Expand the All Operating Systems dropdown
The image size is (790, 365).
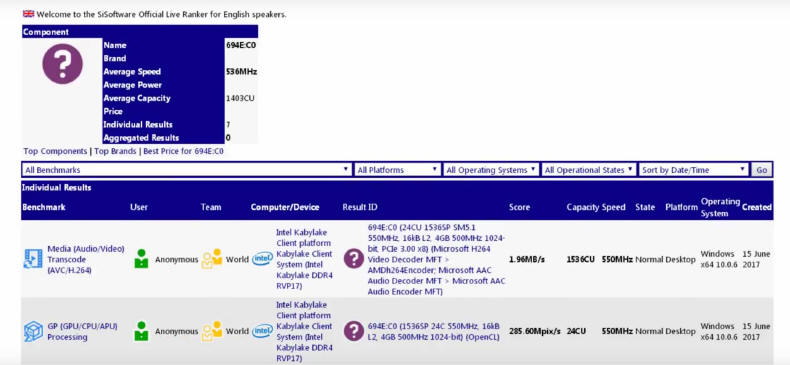pyautogui.click(x=491, y=170)
